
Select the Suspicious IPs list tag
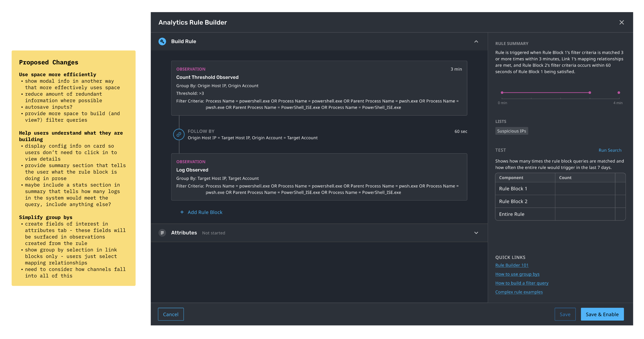click(512, 131)
